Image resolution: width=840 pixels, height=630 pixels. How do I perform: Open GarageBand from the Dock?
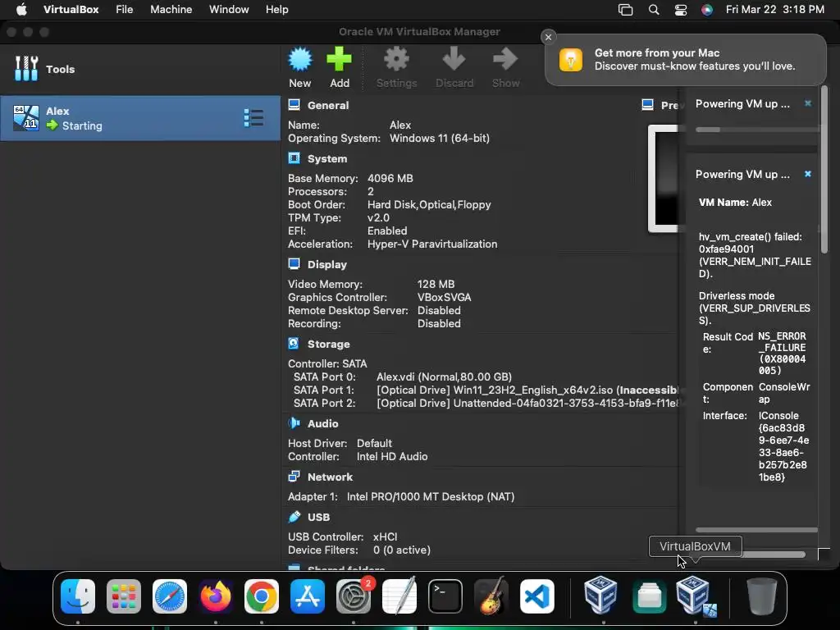(491, 596)
